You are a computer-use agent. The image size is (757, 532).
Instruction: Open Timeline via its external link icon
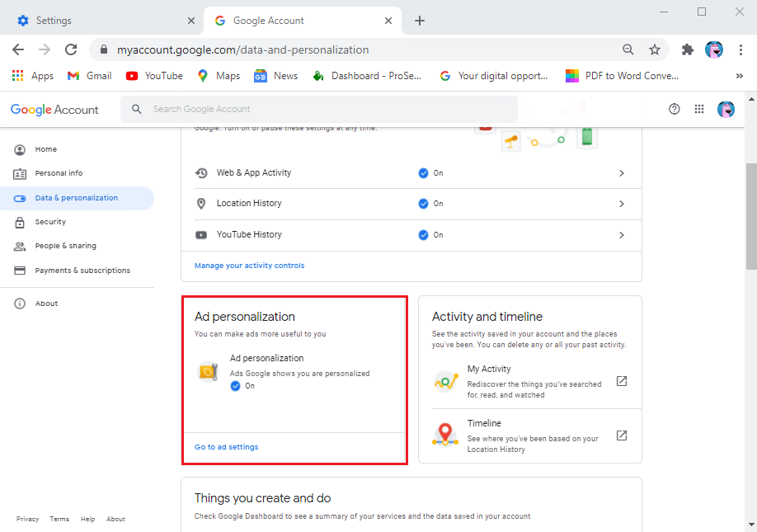621,434
